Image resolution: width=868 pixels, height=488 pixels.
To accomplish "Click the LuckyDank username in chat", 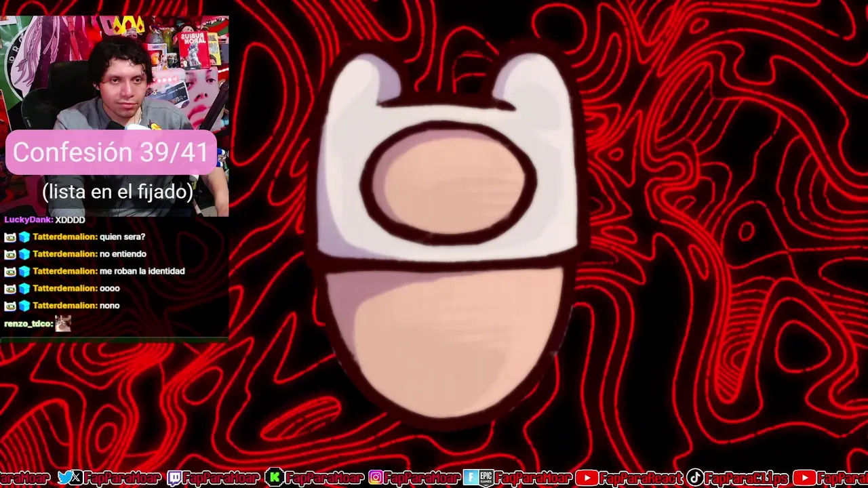I will pos(28,220).
